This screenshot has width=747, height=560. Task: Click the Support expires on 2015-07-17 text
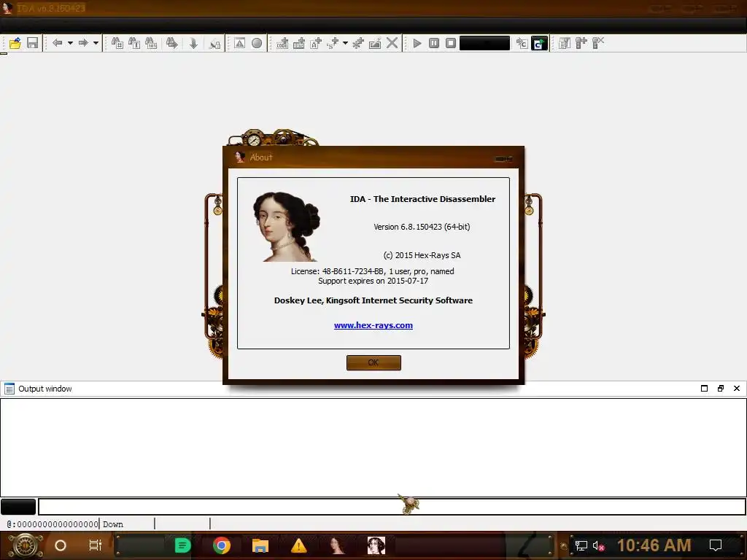pos(373,281)
